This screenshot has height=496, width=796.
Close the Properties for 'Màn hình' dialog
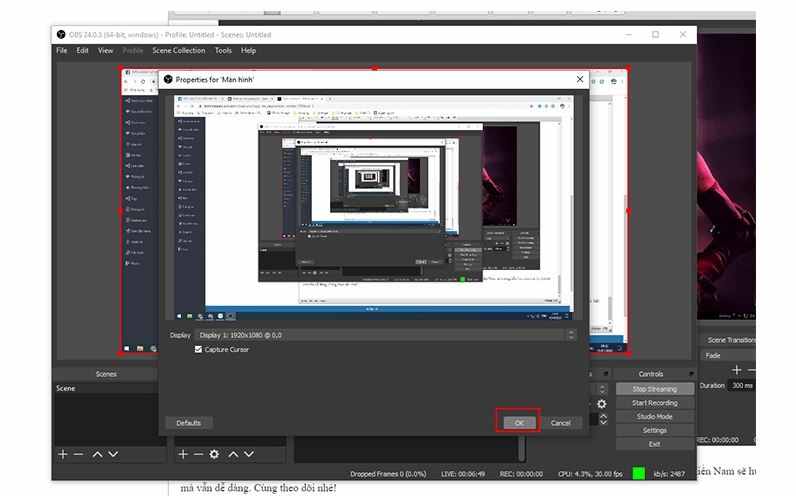click(579, 79)
